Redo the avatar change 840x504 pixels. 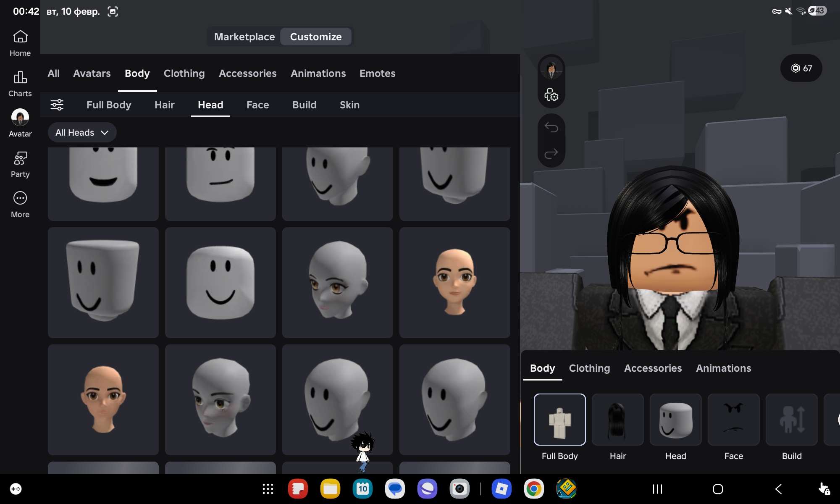click(551, 153)
